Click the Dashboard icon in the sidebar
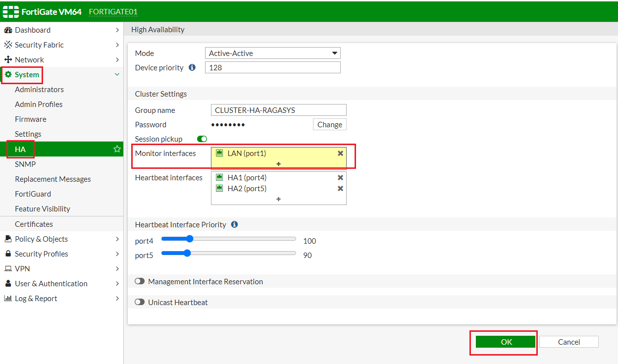 click(9, 30)
